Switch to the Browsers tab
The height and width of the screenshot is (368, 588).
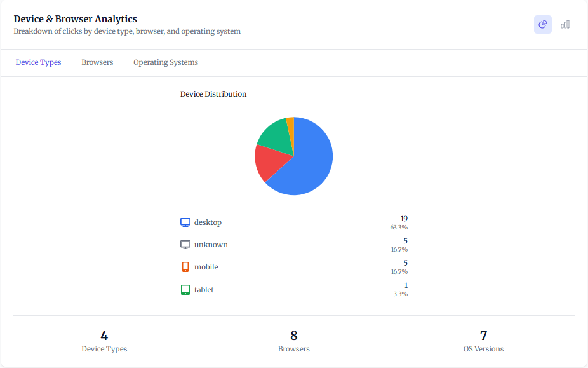click(97, 62)
